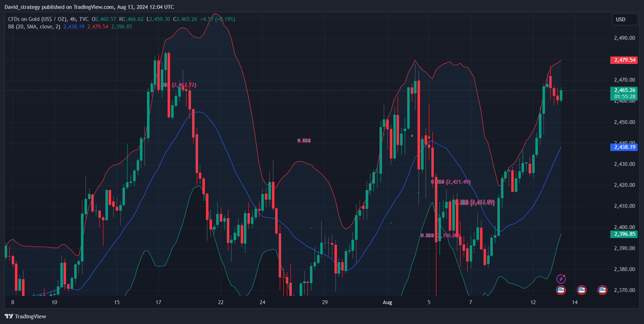Click the 12 date label on the time axis
644x324 pixels.
coord(533,302)
